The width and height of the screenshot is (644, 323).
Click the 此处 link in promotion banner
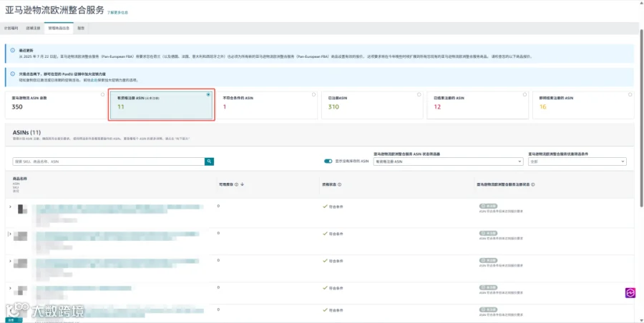94,80
